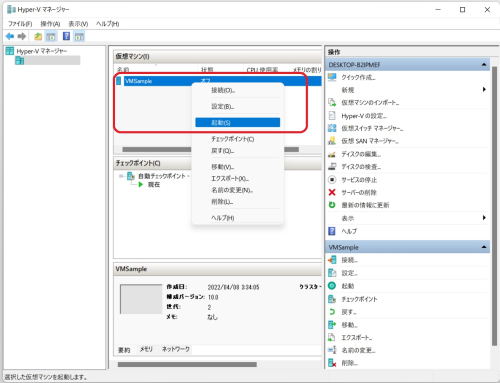Image resolution: width=500 pixels, height=383 pixels.
Task: Switch to the ネットワーク tab
Action: click(176, 349)
